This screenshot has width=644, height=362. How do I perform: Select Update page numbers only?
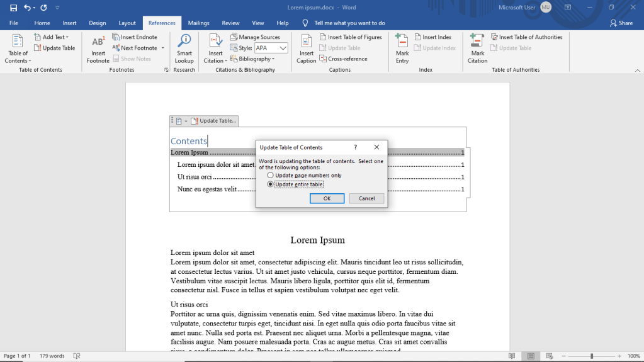304,176
